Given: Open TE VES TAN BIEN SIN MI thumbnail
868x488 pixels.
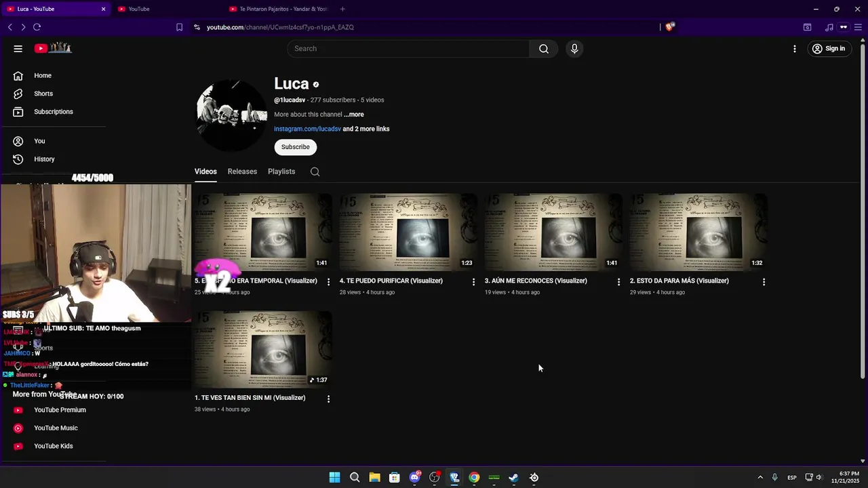Looking at the screenshot, I should 263,350.
